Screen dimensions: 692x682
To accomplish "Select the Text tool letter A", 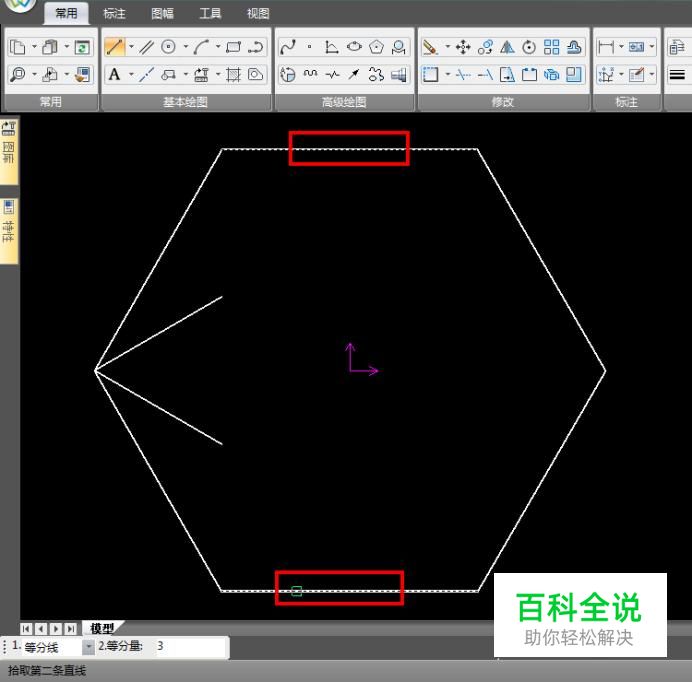I will coord(114,74).
